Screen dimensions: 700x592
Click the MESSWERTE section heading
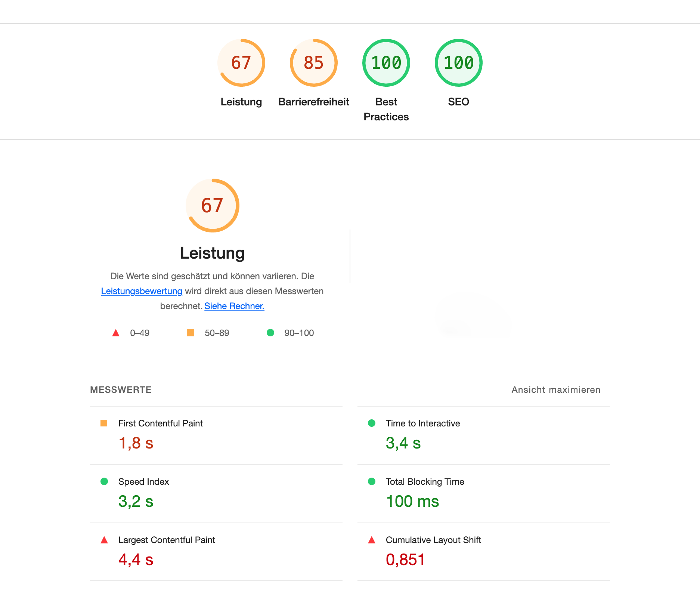(121, 390)
